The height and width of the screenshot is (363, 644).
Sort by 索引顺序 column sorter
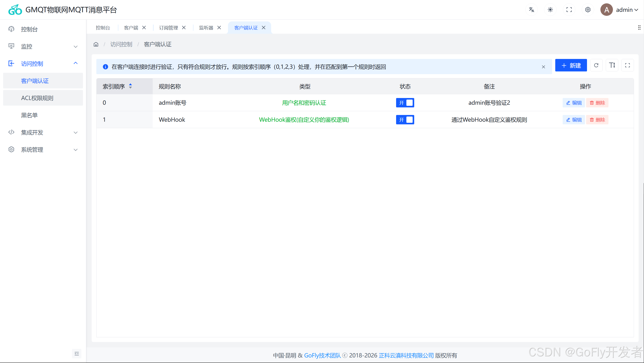pyautogui.click(x=131, y=86)
